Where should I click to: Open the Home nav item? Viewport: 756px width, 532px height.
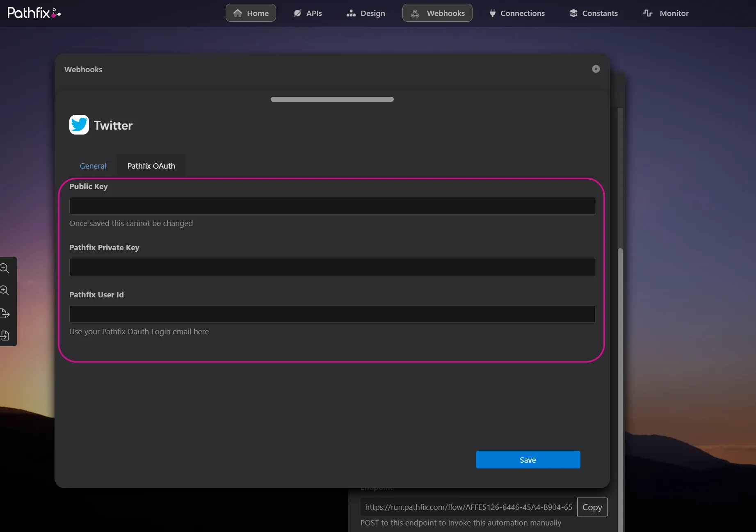pyautogui.click(x=251, y=13)
